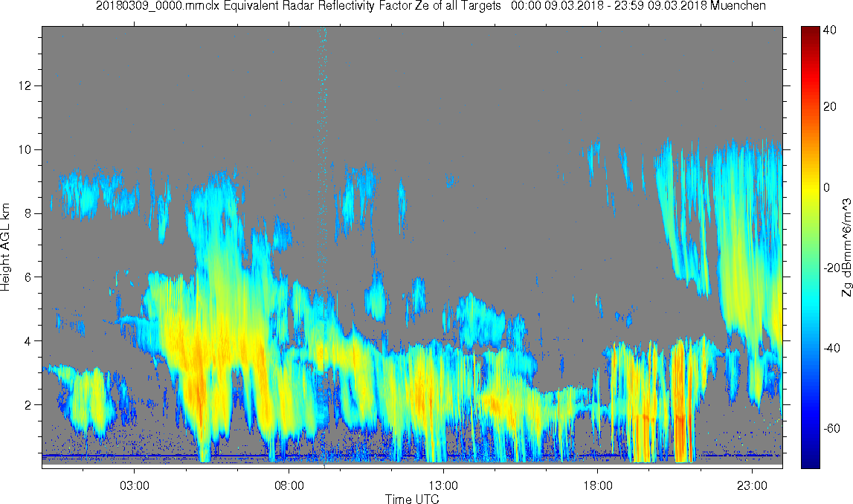
Task: Click the yellow zero level on the colorbar
Action: pos(810,187)
